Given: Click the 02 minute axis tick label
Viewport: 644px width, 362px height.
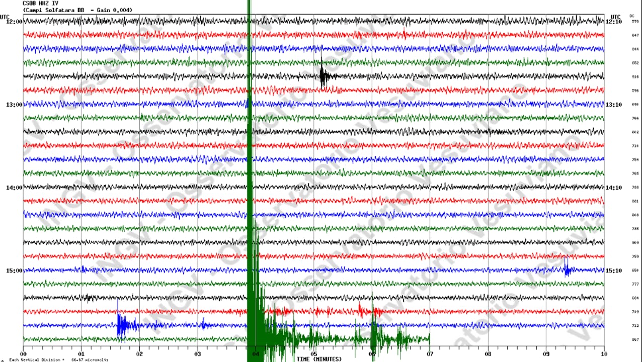Looking at the screenshot, I should [x=139, y=354].
